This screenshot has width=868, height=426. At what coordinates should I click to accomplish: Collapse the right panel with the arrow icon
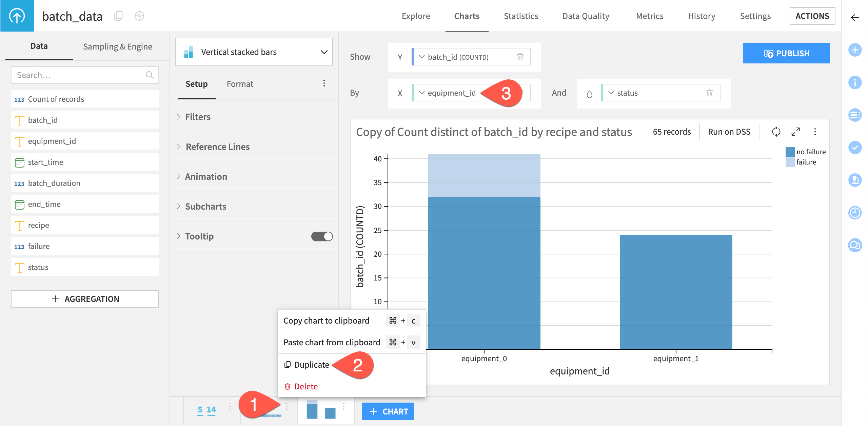pos(855,18)
